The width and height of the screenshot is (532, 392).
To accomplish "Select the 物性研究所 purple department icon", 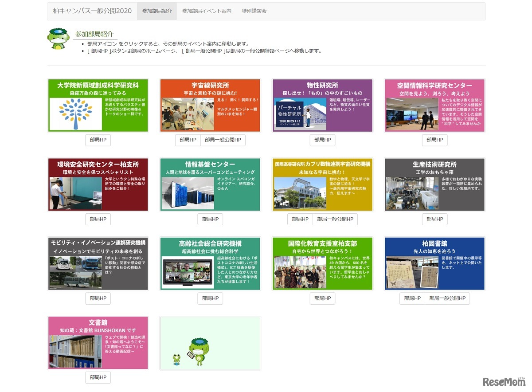I will click(x=322, y=106).
